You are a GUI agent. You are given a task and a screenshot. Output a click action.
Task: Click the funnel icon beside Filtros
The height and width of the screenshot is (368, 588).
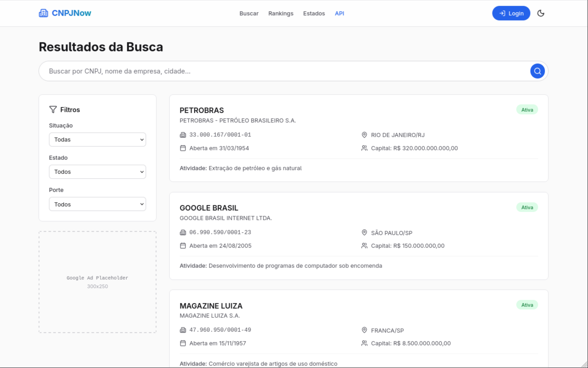click(53, 110)
